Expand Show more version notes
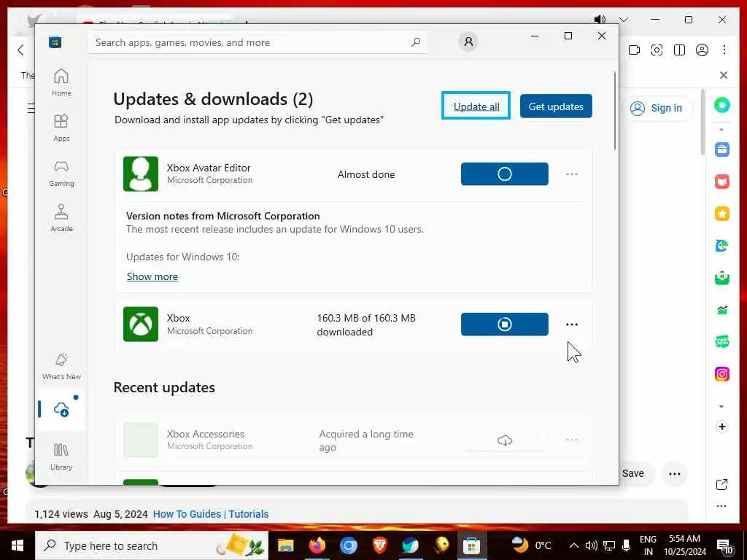The width and height of the screenshot is (747, 560). tap(152, 276)
